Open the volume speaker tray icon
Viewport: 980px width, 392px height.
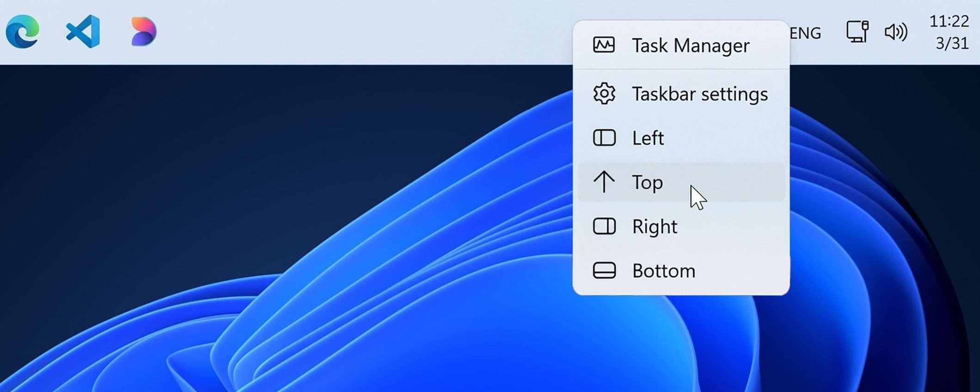point(896,32)
